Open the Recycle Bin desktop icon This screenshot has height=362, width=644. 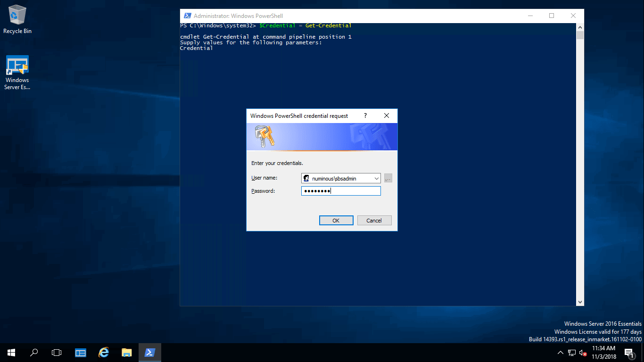tap(17, 19)
